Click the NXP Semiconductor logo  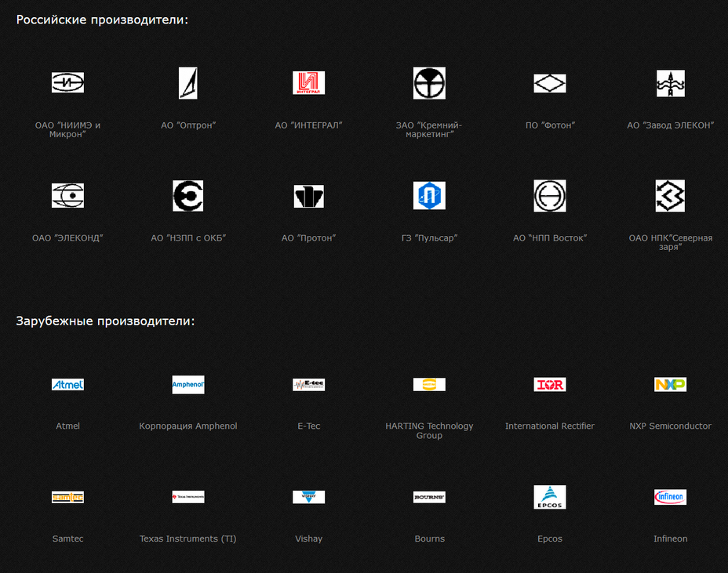point(670,384)
